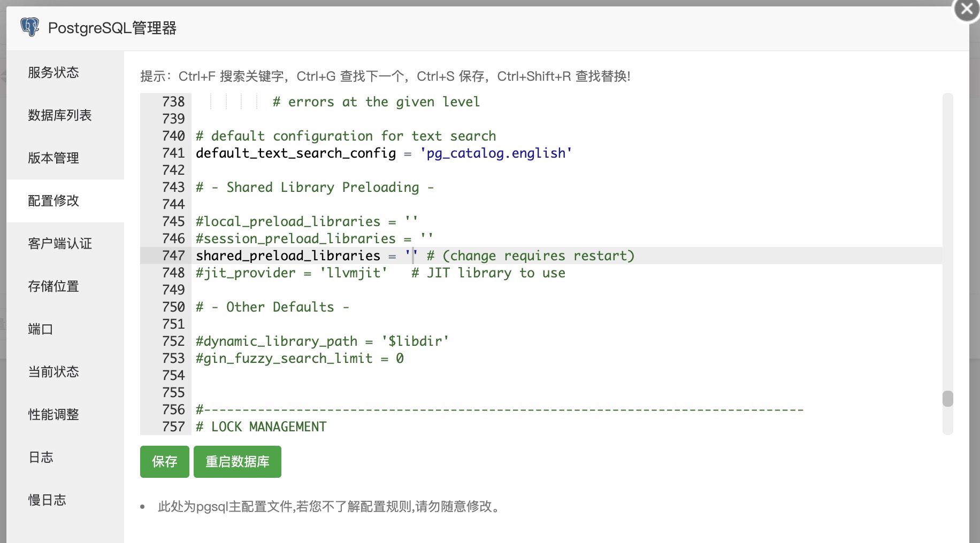This screenshot has width=980, height=543.
Task: Click the #jit_provider = 'llvmjit' text
Action: (x=292, y=273)
